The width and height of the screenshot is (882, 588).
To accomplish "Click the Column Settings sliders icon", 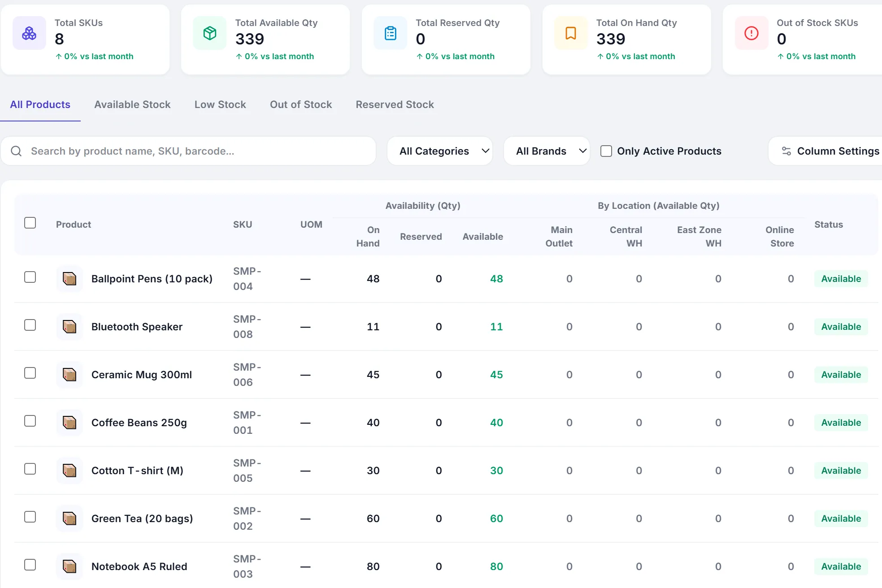I will 786,151.
